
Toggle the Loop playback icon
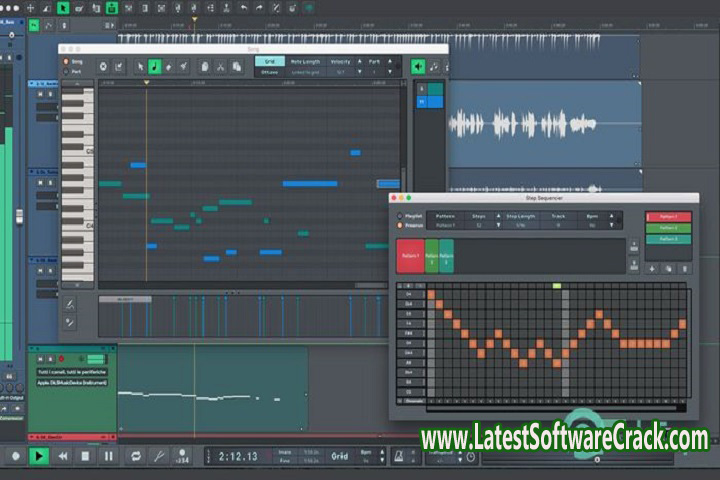[136, 456]
